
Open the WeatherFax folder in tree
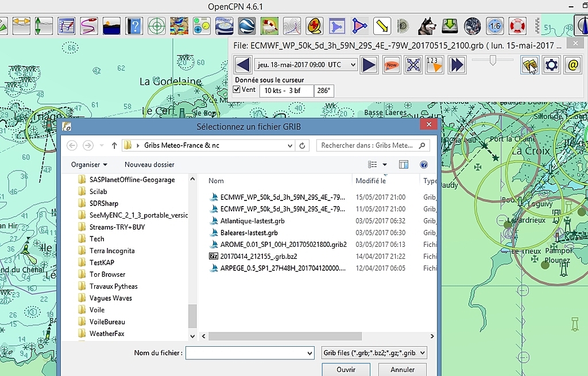107,334
